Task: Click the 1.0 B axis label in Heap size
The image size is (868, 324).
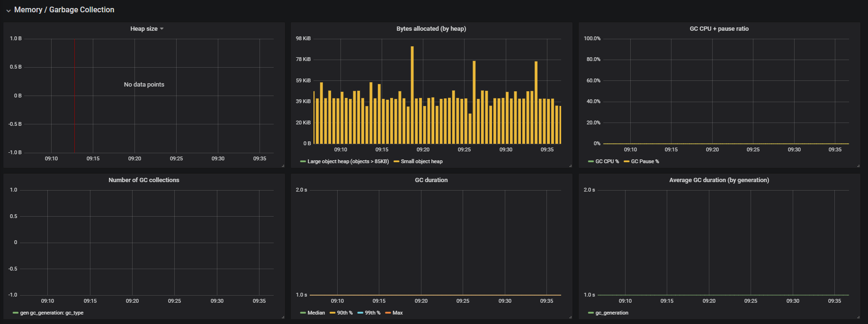Action: point(16,38)
